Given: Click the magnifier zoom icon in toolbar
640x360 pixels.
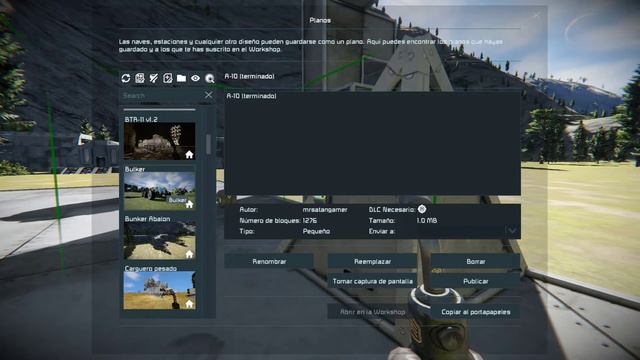Looking at the screenshot, I should click(210, 78).
